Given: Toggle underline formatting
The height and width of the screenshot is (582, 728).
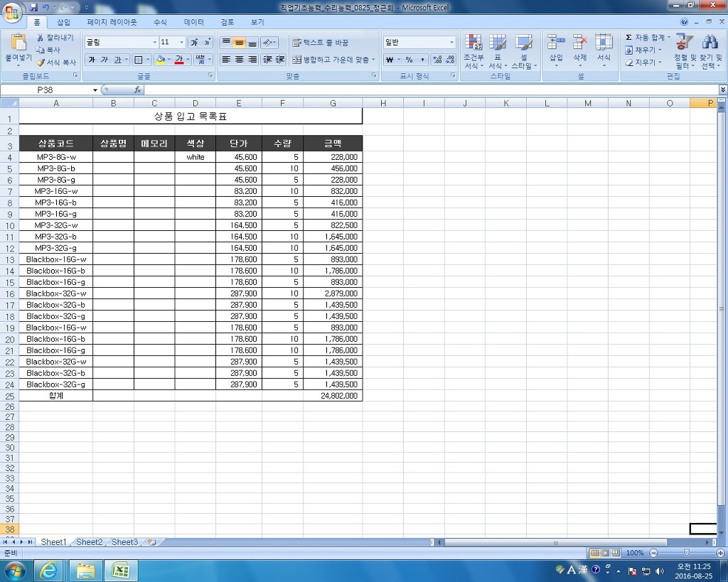Looking at the screenshot, I should point(117,60).
